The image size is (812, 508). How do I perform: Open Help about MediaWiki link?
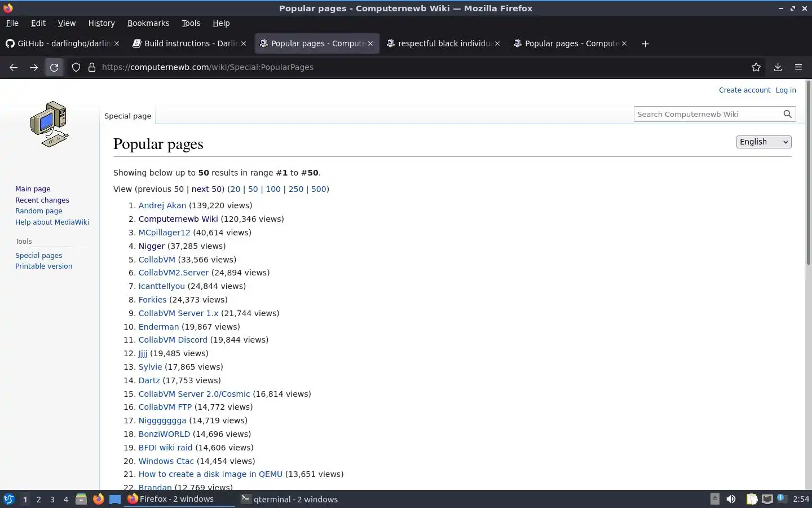pos(52,222)
